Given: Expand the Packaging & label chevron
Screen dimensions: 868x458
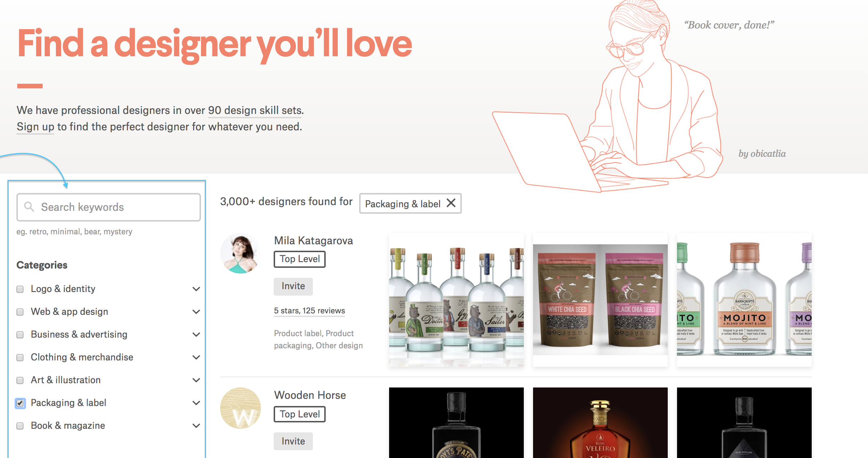Looking at the screenshot, I should pos(196,403).
